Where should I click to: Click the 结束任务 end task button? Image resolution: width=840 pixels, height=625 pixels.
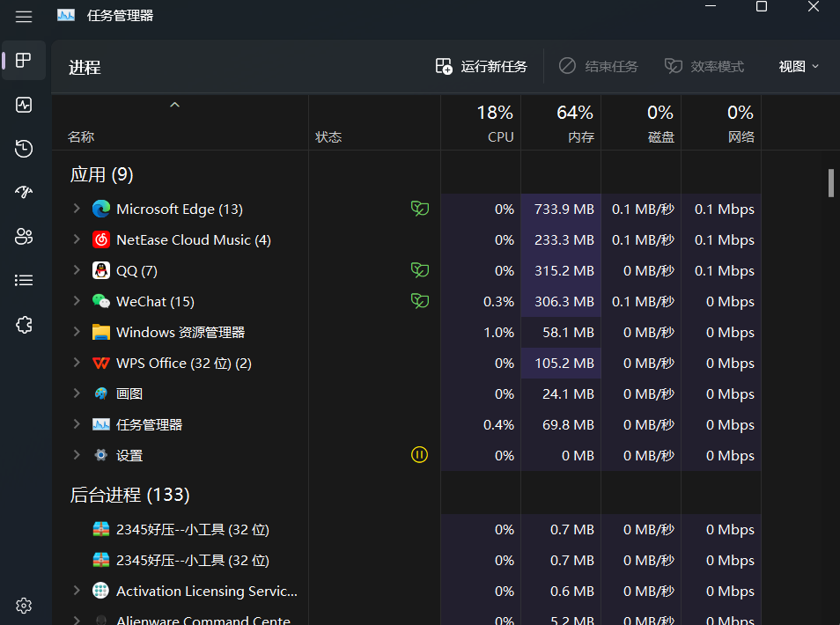(x=599, y=66)
